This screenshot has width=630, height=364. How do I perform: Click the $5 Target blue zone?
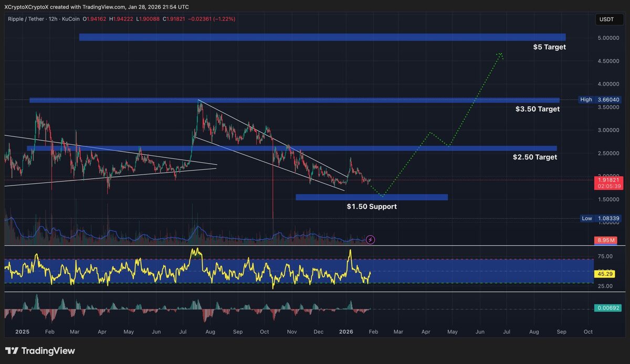click(315, 37)
